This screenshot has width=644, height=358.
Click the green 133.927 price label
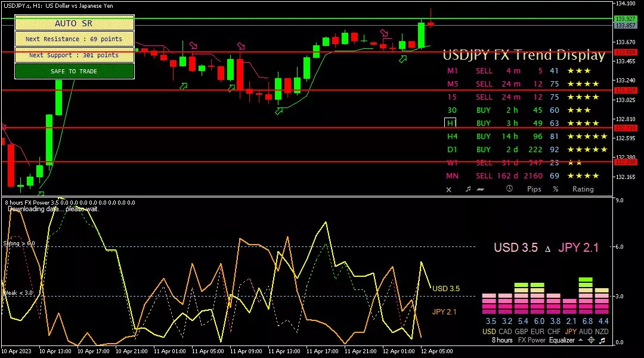pyautogui.click(x=625, y=19)
